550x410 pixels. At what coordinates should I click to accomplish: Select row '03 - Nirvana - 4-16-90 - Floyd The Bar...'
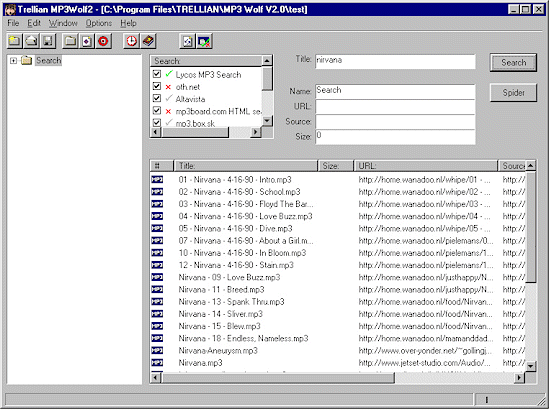(246, 204)
